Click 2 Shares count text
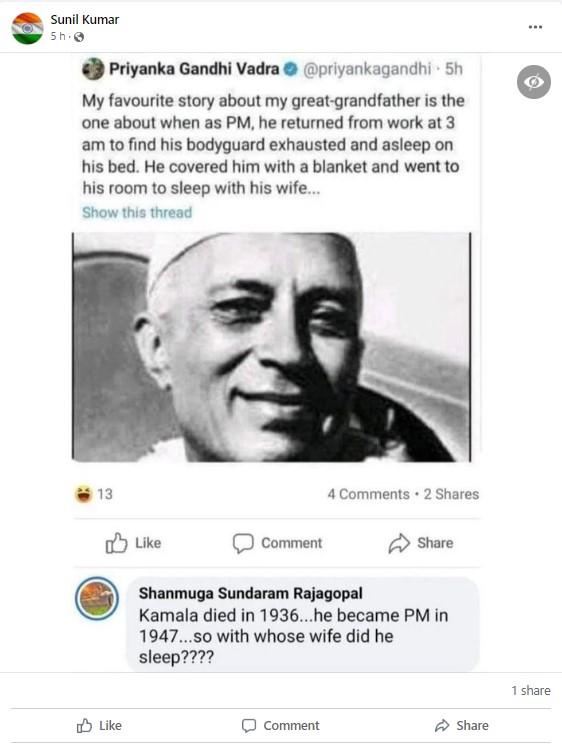Screen dimensions: 562x745 451,494
